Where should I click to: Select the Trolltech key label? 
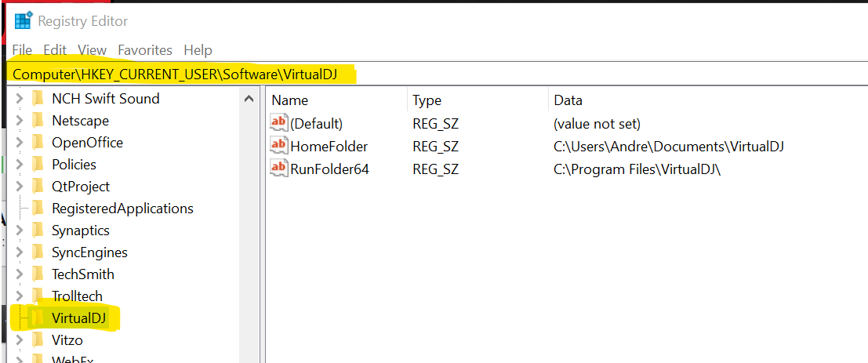[x=77, y=296]
